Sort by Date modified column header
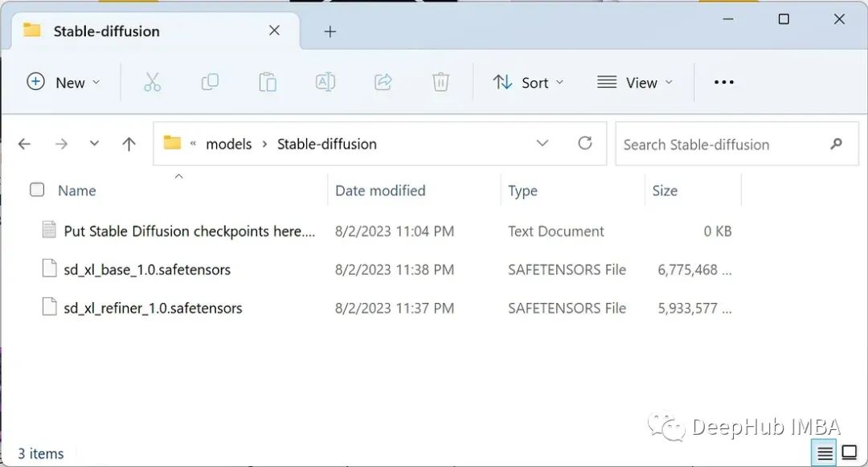868x467 pixels. 380,190
